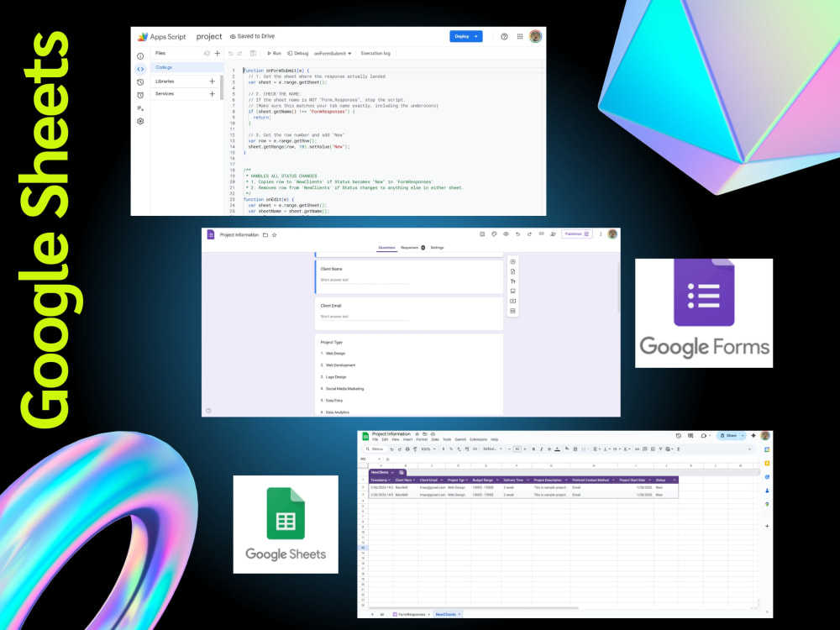Open the Budget Range column dropdown
Screen dimensions: 840x630
click(497, 480)
